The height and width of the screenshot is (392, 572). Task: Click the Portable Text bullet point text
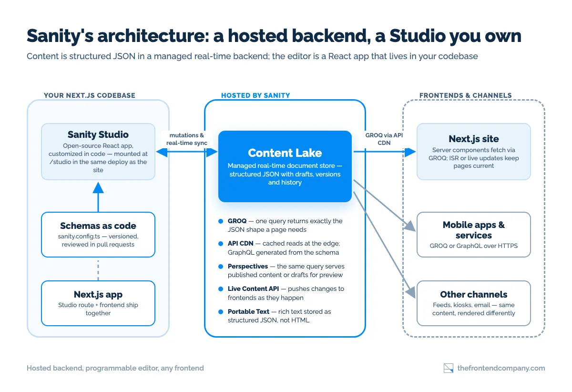click(x=279, y=316)
